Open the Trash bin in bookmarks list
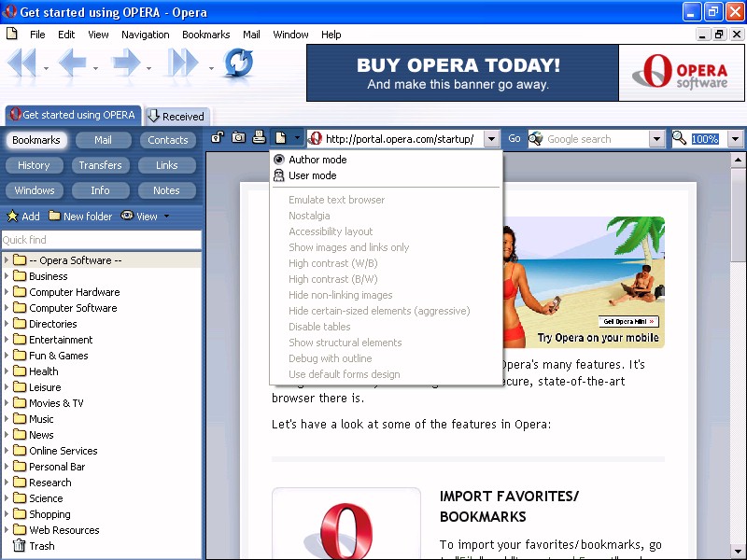 pos(19,545)
